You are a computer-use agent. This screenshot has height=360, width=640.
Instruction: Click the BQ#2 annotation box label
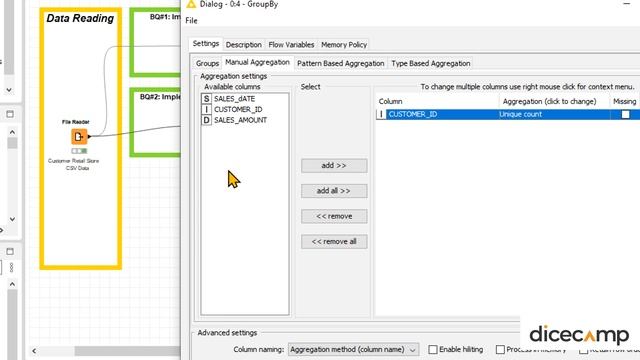160,97
